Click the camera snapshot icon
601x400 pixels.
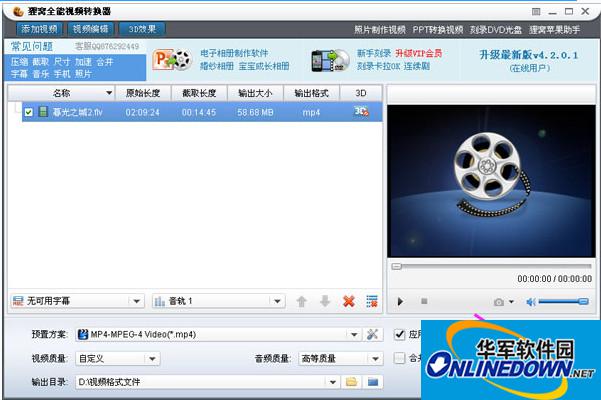point(499,302)
